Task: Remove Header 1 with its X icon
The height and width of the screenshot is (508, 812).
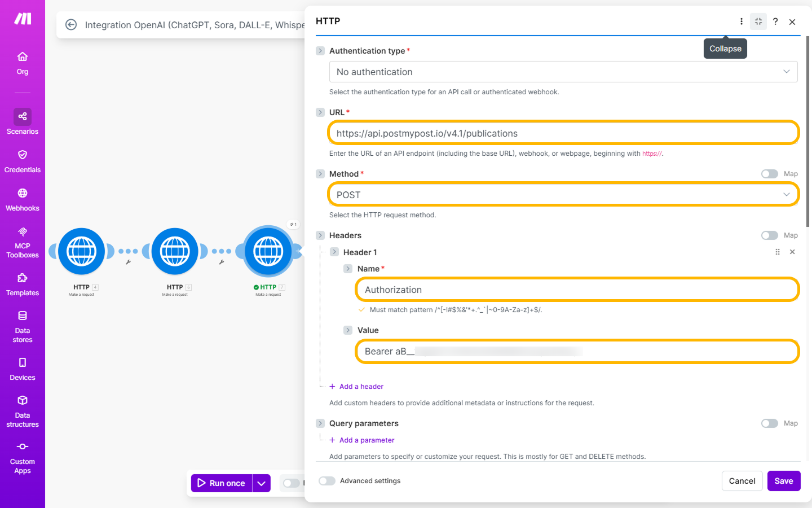Action: pyautogui.click(x=792, y=252)
